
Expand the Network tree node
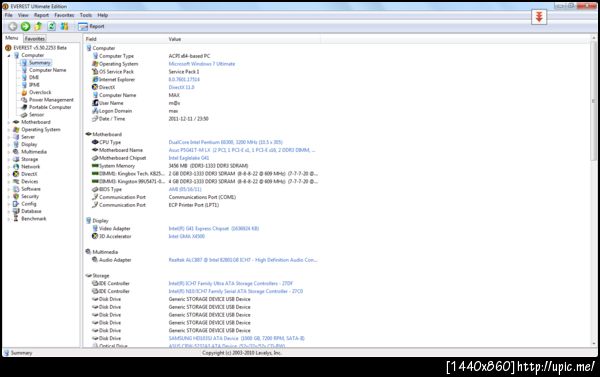9,167
